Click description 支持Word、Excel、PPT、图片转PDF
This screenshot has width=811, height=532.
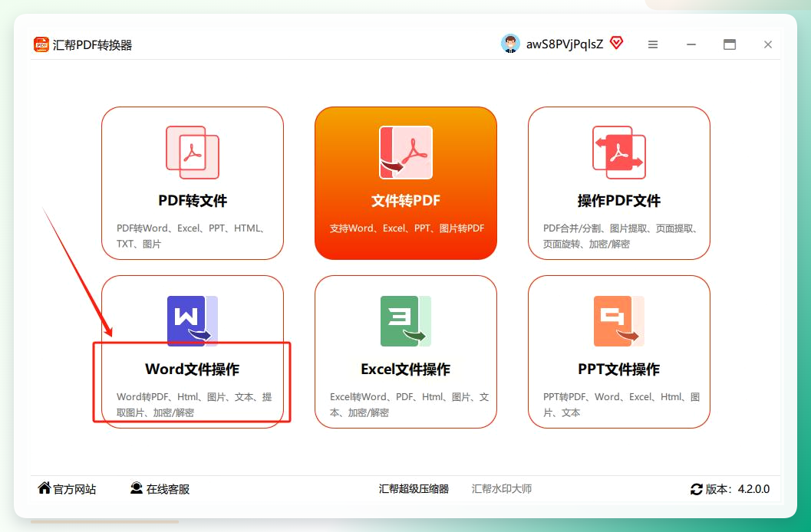tap(407, 228)
